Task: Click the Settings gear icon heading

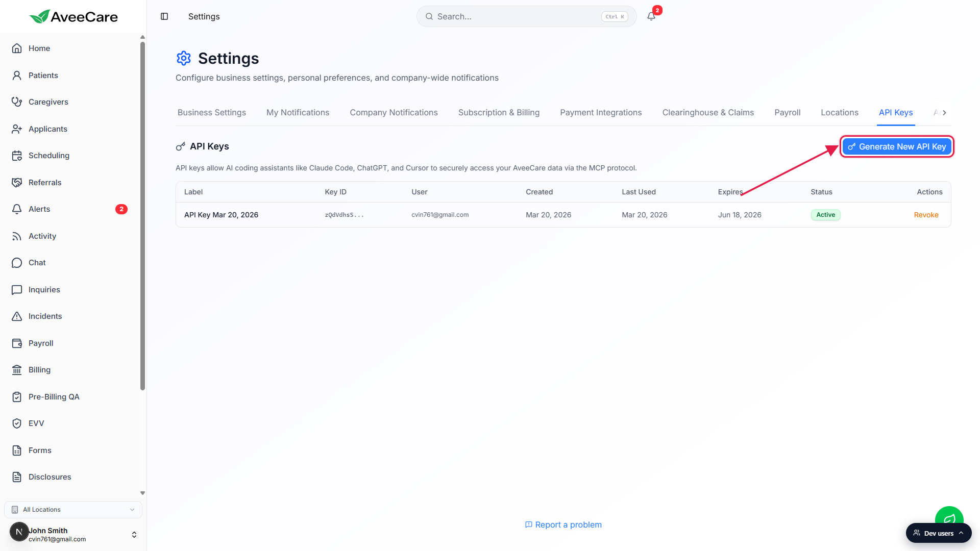Action: (x=184, y=58)
